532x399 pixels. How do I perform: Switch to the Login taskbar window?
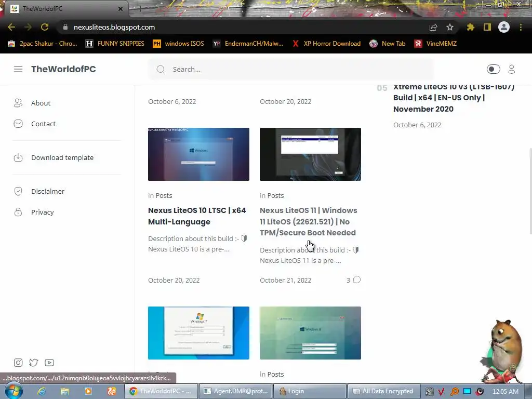pyautogui.click(x=309, y=391)
